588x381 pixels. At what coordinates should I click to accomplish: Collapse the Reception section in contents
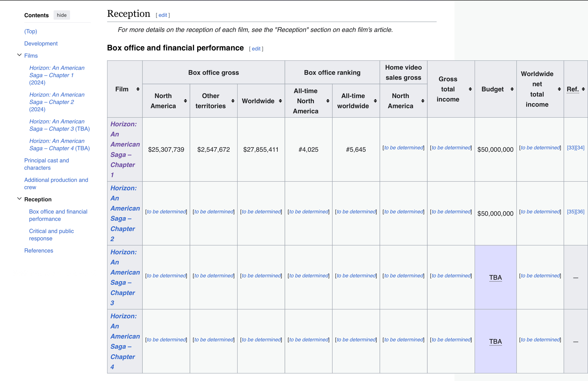(x=19, y=199)
